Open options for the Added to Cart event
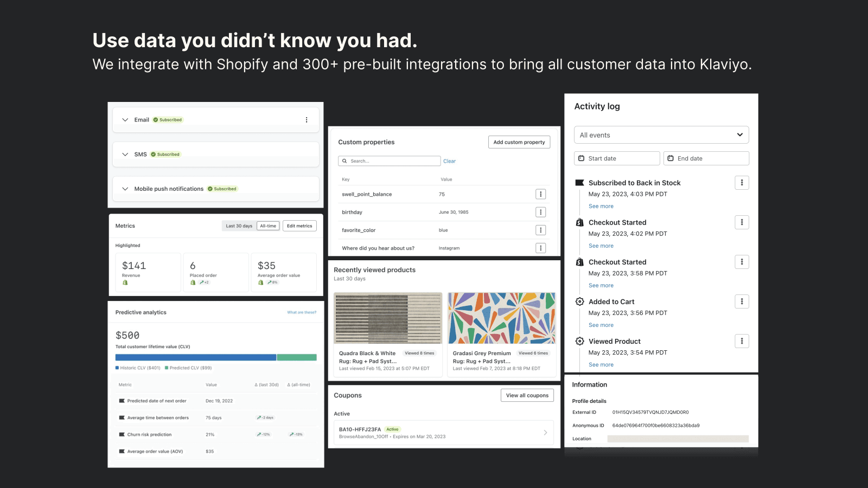868x488 pixels. click(742, 301)
